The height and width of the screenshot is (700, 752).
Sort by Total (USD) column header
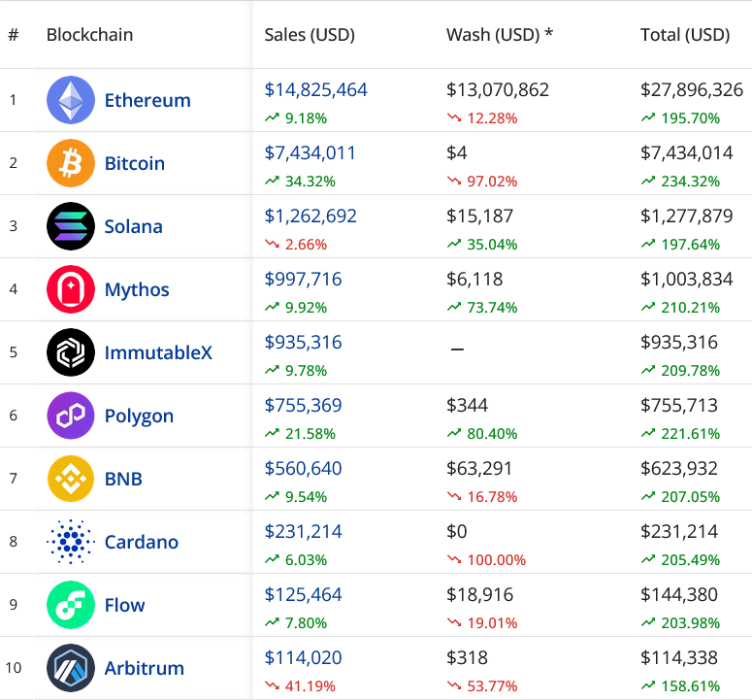click(685, 35)
